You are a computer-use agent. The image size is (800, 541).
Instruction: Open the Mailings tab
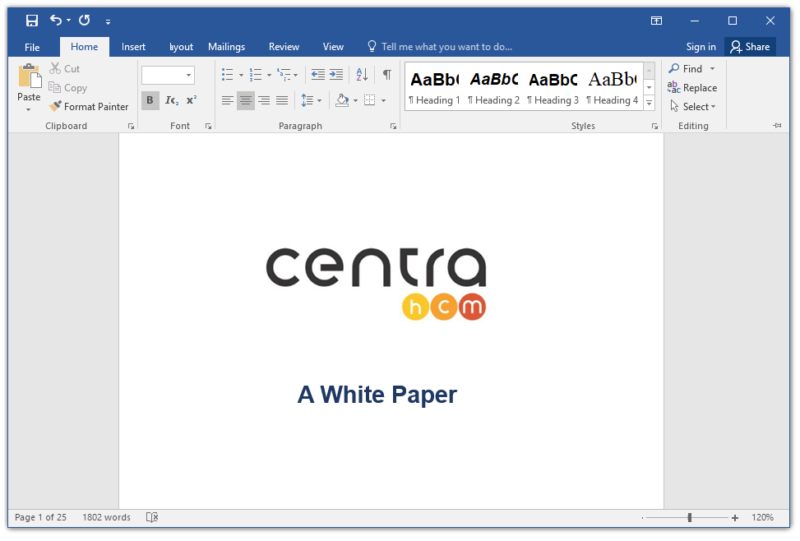[226, 46]
